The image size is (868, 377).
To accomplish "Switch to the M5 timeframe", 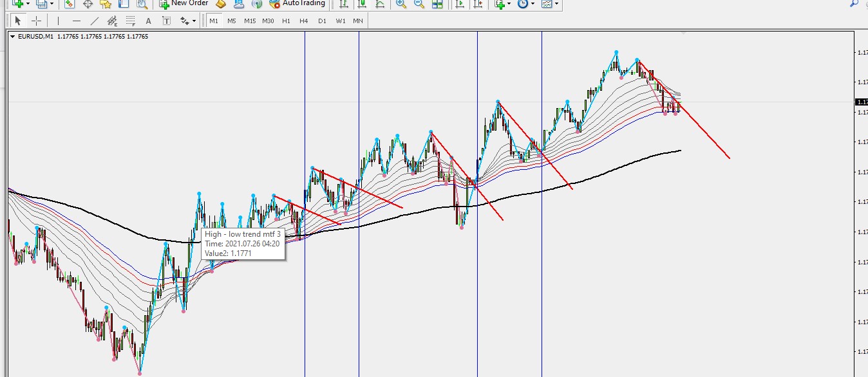I will coord(232,21).
